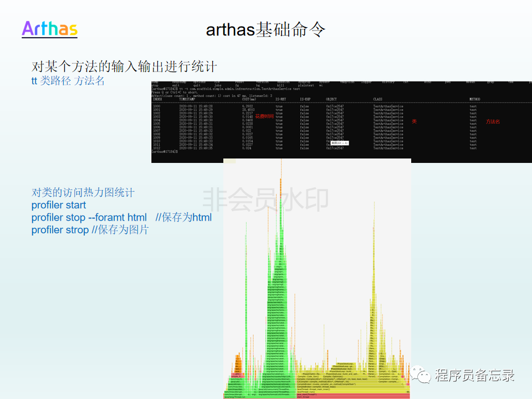Click the 截图(Alt + A) tooltip in terminal
The image size is (532, 399).
pyautogui.click(x=340, y=143)
